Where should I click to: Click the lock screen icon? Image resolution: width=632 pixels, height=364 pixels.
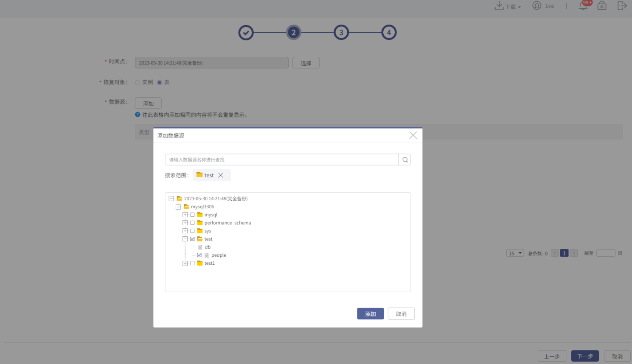pyautogui.click(x=602, y=6)
